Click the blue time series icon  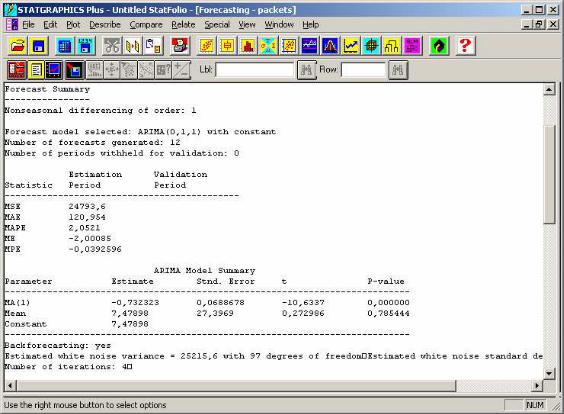click(x=309, y=46)
